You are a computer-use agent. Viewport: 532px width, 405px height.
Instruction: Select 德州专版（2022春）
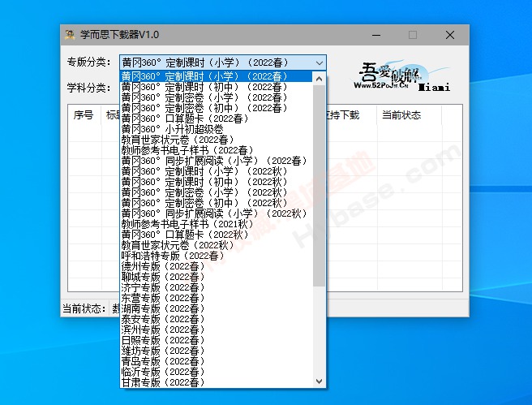(216, 266)
